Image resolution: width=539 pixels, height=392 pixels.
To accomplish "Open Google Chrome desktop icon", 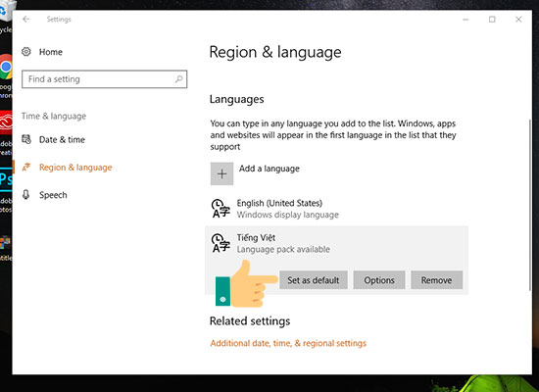I will tap(6, 67).
